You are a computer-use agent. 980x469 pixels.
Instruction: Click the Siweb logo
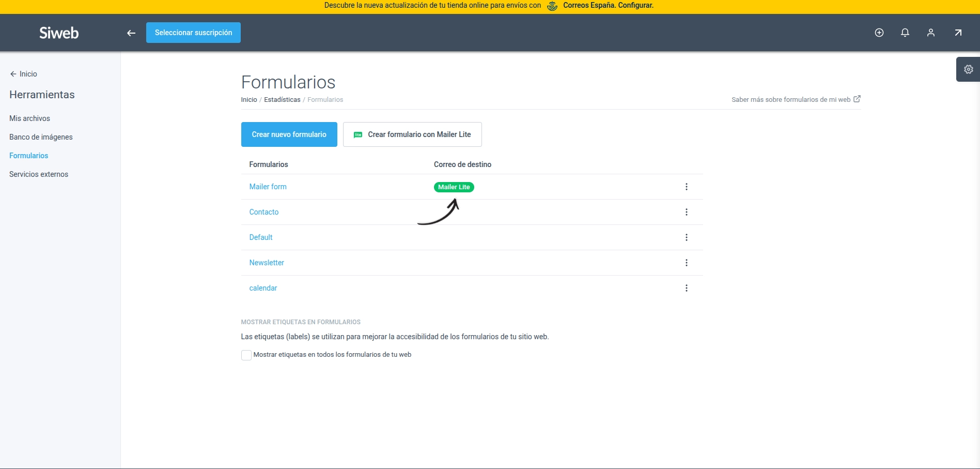tap(58, 33)
